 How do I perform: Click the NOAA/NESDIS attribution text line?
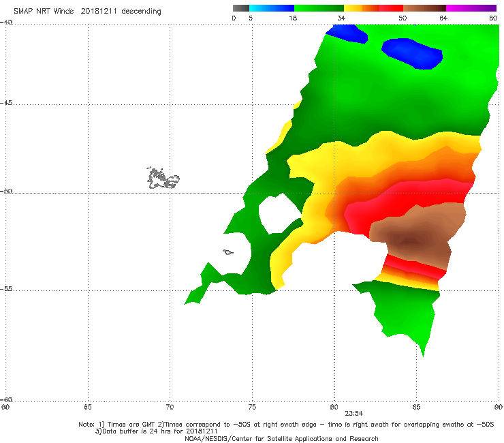pos(281,438)
